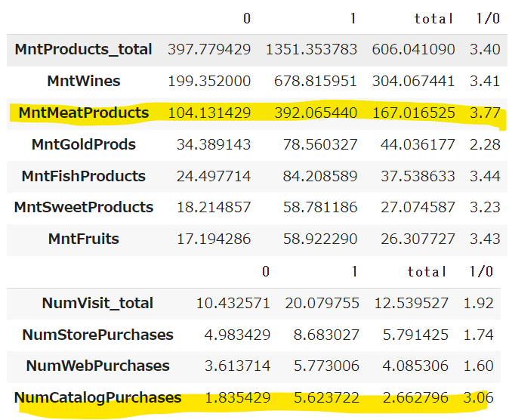Viewport: 509px width, 420px height.
Task: Click the NumCatalogPurchases ratio value 3.06
Action: click(x=478, y=397)
